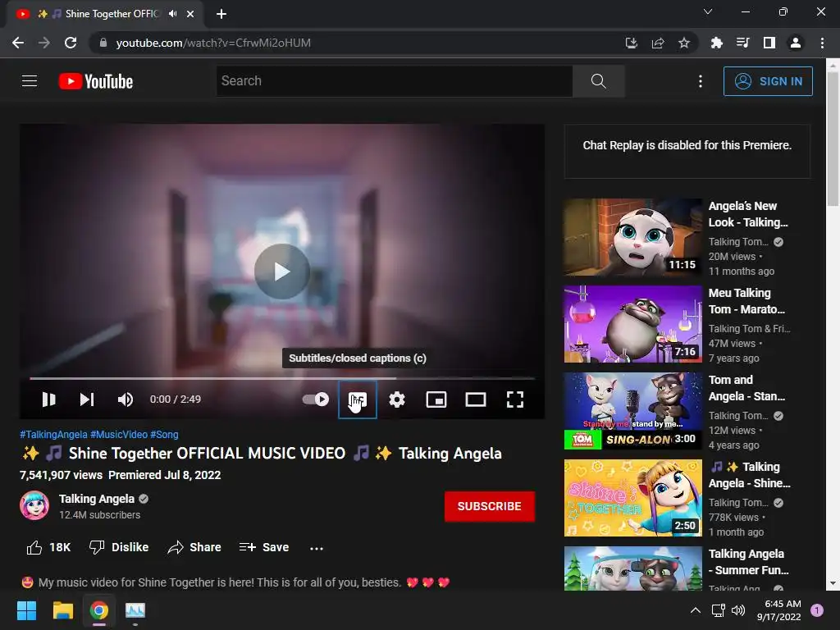This screenshot has height=630, width=840.
Task: Open the YouTube hamburger guide menu
Action: click(30, 81)
